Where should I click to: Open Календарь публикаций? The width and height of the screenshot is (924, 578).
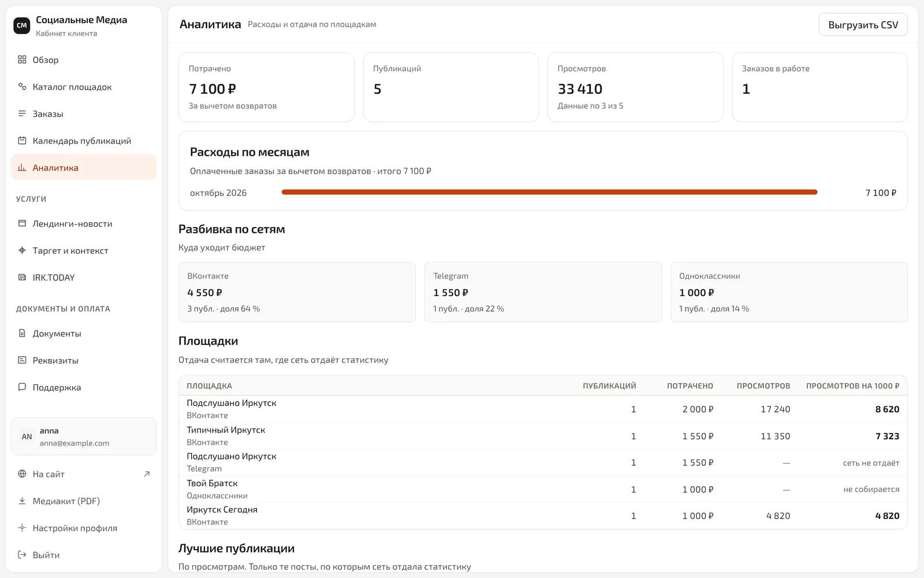(84, 140)
